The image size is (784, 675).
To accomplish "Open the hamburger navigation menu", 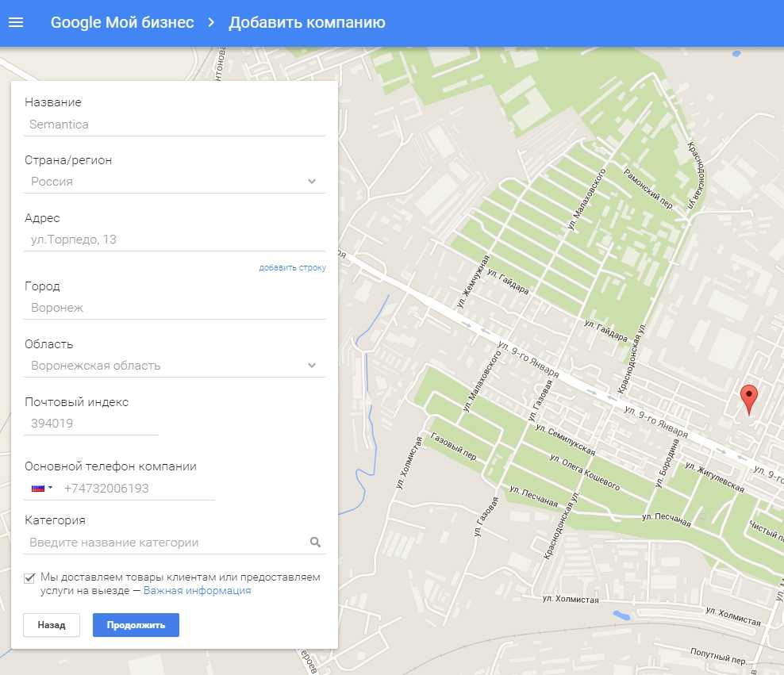I will (x=16, y=22).
